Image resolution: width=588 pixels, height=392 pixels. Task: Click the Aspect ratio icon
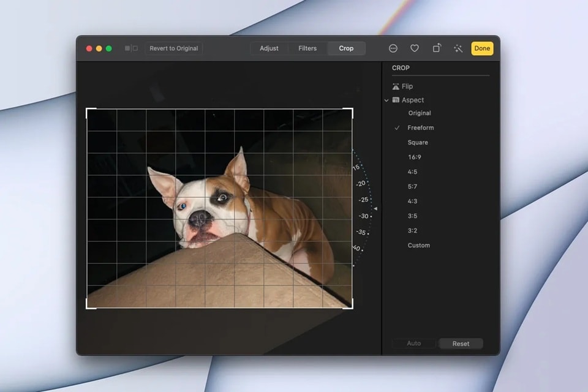[396, 100]
